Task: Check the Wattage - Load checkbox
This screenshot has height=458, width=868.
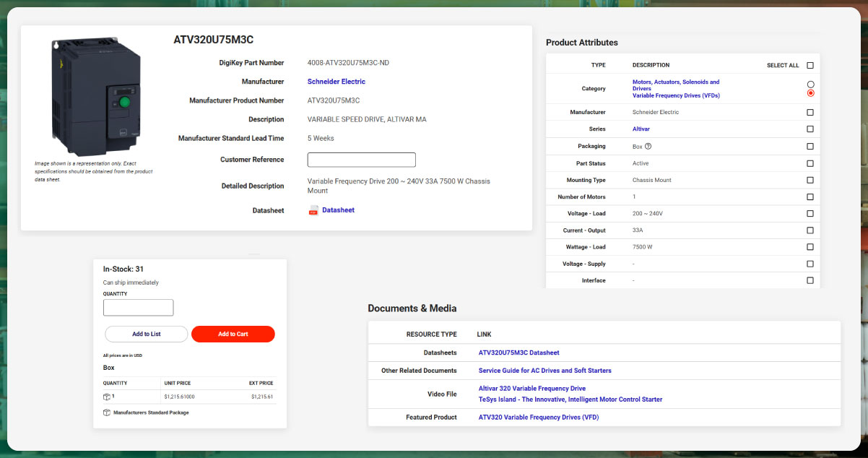Action: [810, 247]
